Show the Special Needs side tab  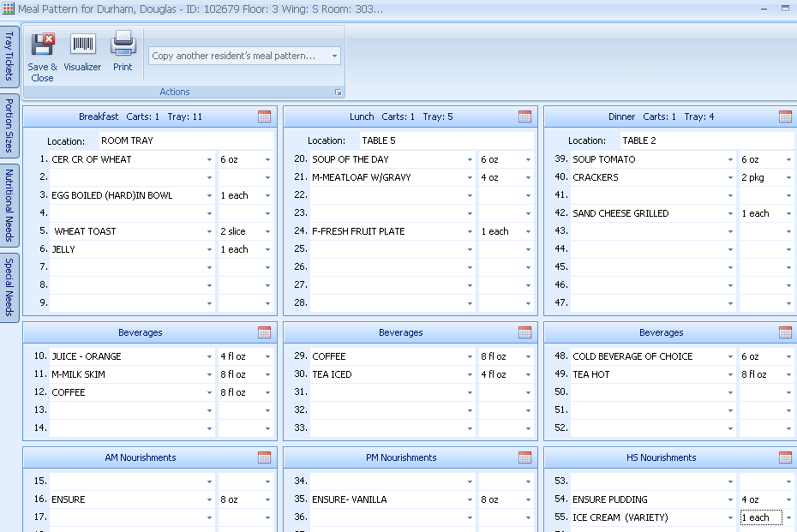(9, 288)
